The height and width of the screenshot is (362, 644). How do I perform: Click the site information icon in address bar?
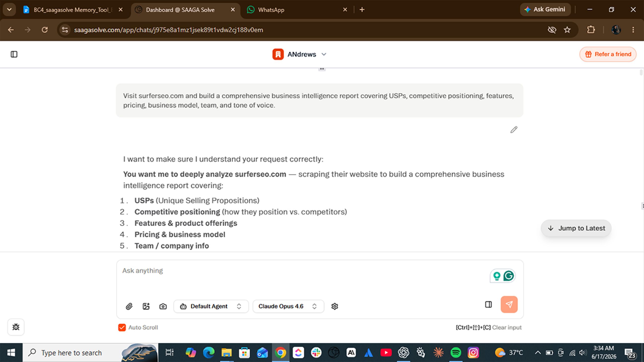point(65,30)
